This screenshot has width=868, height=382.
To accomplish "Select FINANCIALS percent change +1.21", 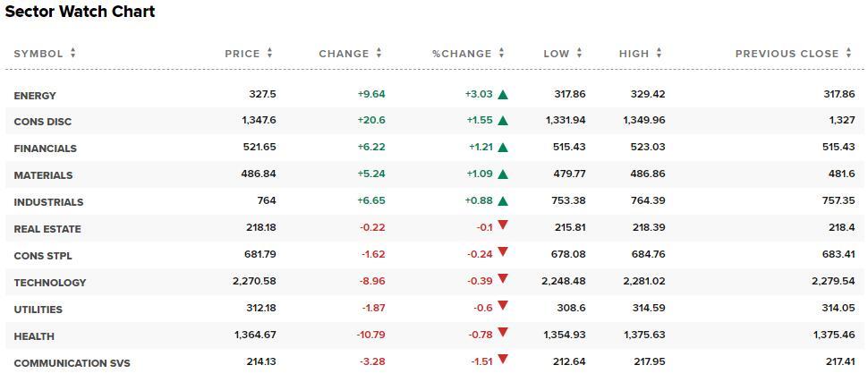I will [x=480, y=148].
